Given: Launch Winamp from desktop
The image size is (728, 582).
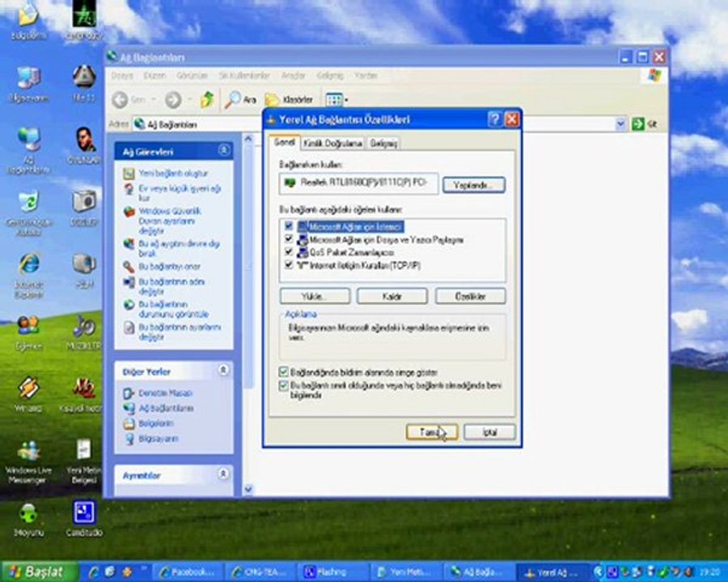Looking at the screenshot, I should coord(28,394).
